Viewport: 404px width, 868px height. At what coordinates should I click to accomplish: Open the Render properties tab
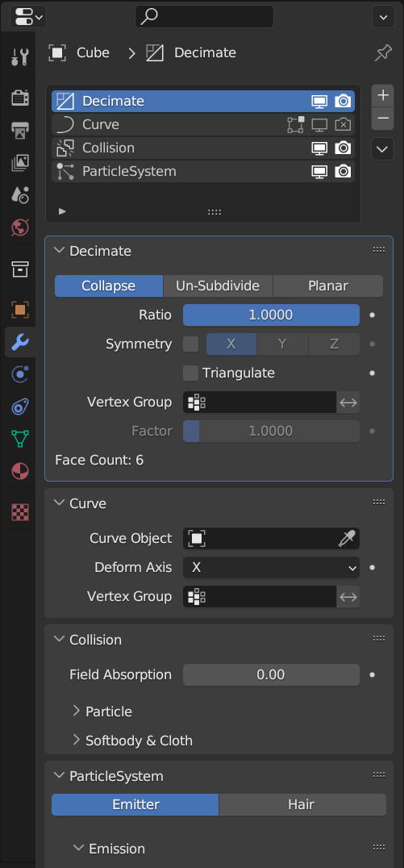pyautogui.click(x=20, y=98)
